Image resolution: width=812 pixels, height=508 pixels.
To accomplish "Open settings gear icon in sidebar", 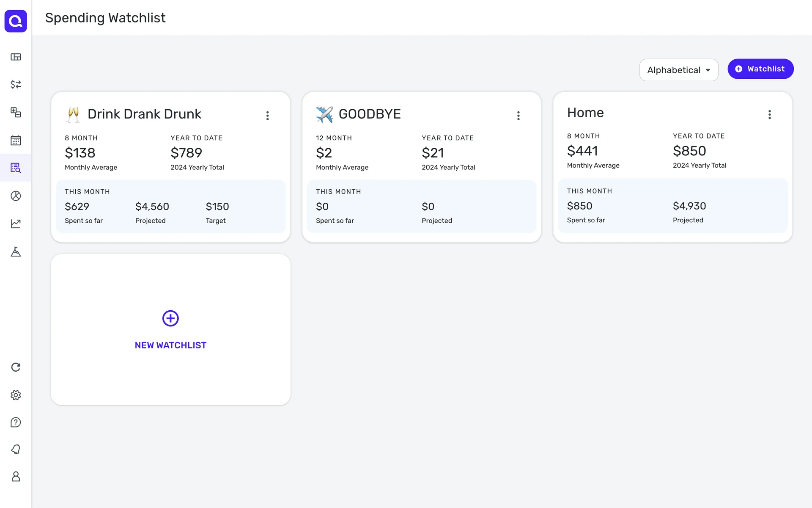I will 16,395.
